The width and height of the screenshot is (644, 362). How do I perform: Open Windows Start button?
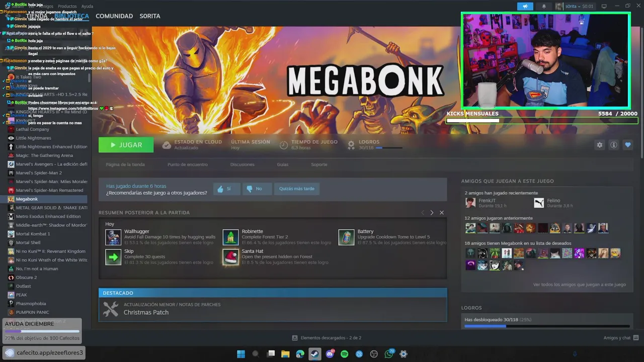point(241,354)
